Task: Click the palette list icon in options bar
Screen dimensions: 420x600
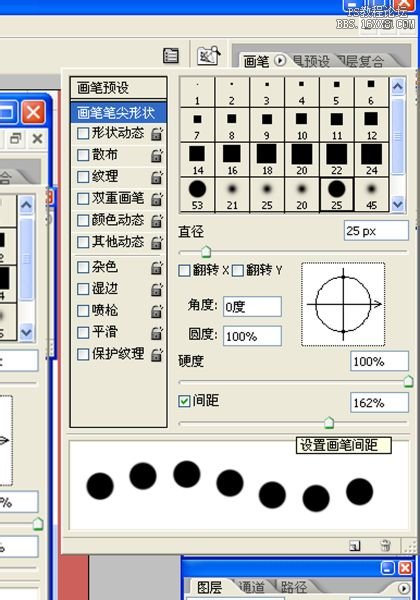Action: pos(171,56)
